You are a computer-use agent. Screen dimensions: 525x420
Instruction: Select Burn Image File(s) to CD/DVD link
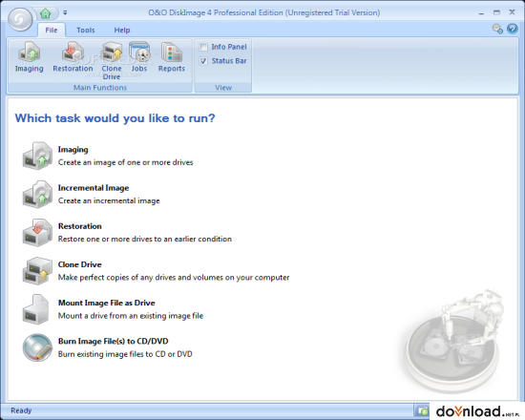pyautogui.click(x=114, y=342)
